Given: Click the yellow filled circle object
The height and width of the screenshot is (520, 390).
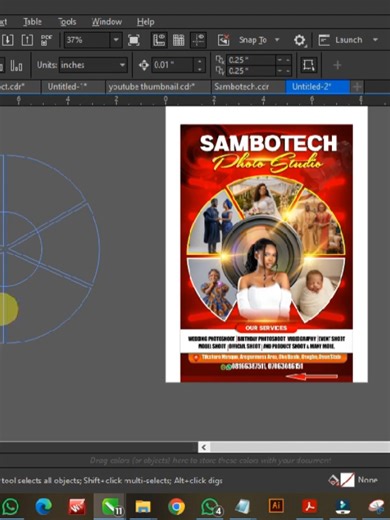Looking at the screenshot, I should (9, 309).
